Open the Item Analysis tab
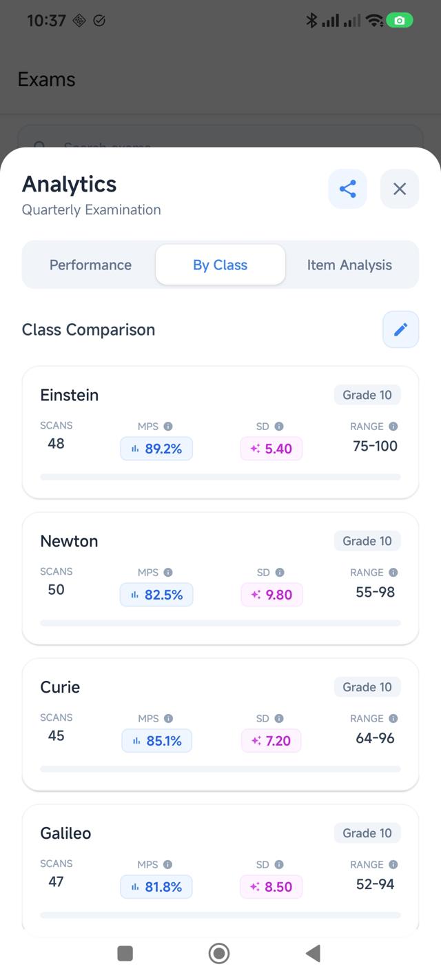The height and width of the screenshot is (980, 441). coord(350,265)
